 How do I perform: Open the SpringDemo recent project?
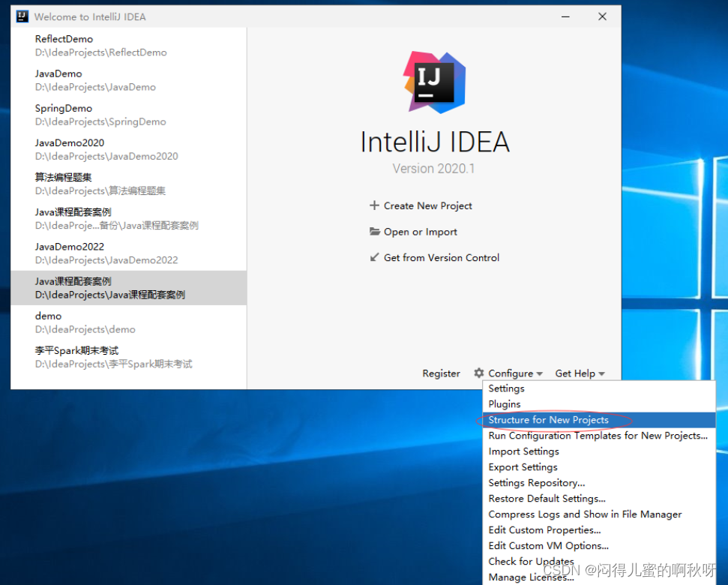click(129, 115)
